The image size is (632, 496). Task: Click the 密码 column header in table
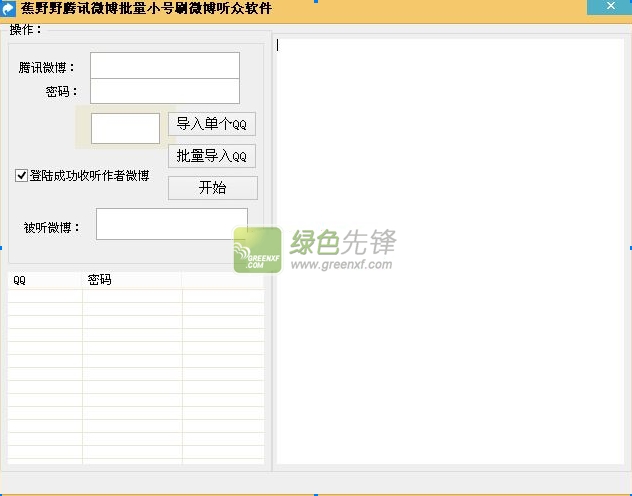tap(132, 280)
